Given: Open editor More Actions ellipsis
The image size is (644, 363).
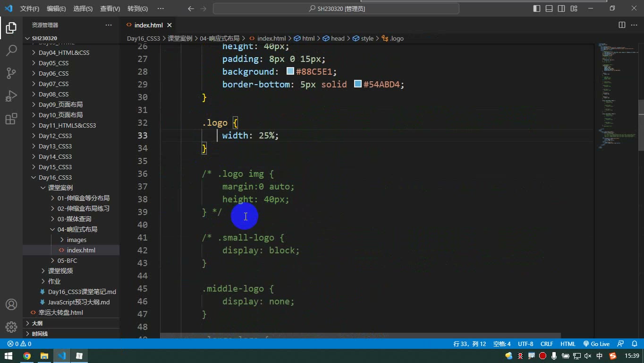Looking at the screenshot, I should pyautogui.click(x=634, y=25).
